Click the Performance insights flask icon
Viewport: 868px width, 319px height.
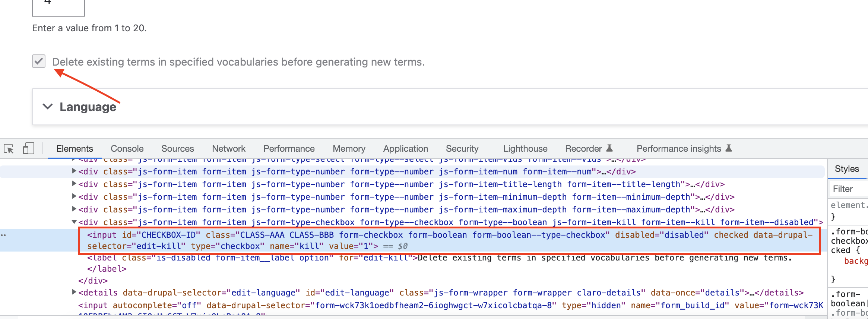pos(729,148)
